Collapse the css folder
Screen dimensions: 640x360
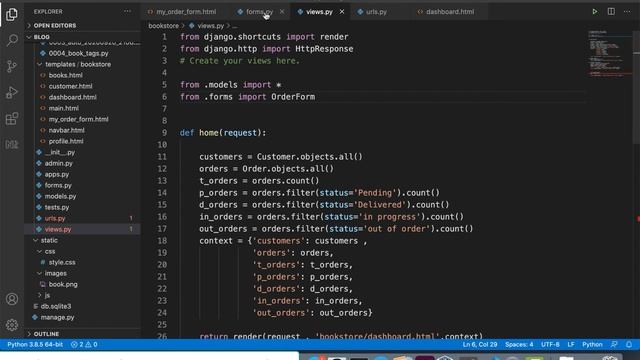(x=50, y=251)
